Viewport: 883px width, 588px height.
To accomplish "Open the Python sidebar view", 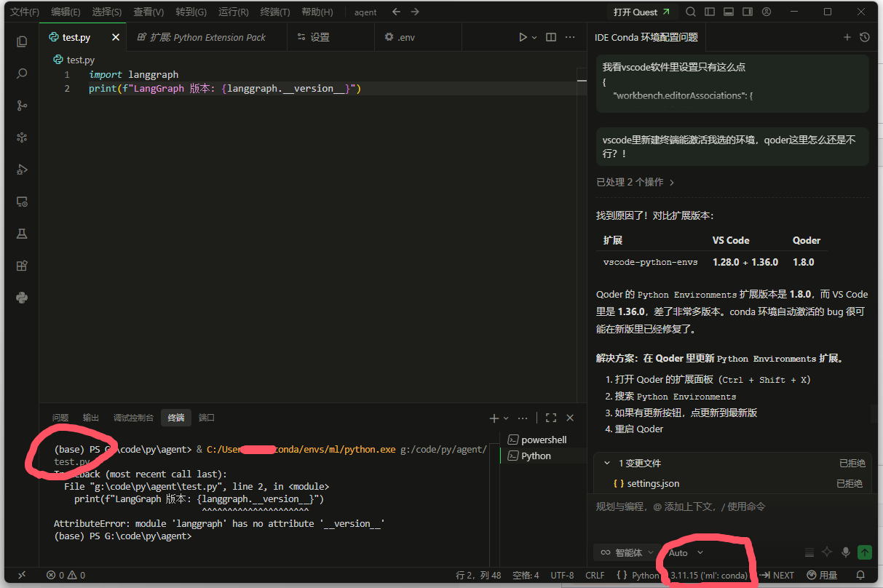I will coord(22,298).
